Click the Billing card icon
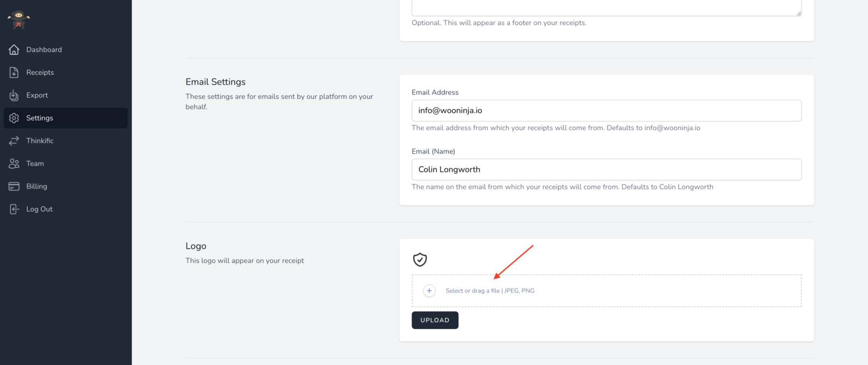 [x=14, y=186]
